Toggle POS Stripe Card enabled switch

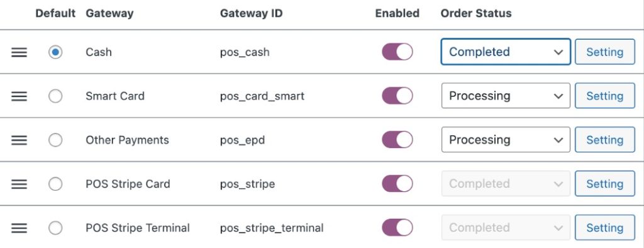point(397,183)
